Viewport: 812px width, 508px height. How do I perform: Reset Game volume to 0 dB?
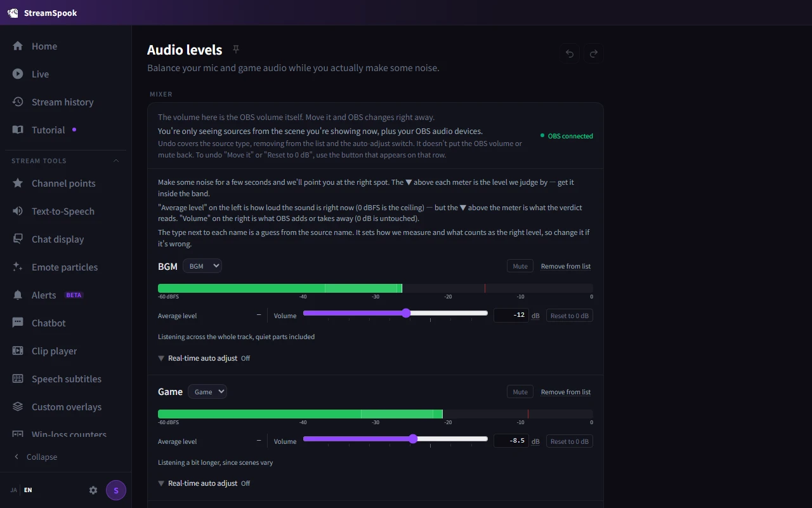pos(570,441)
